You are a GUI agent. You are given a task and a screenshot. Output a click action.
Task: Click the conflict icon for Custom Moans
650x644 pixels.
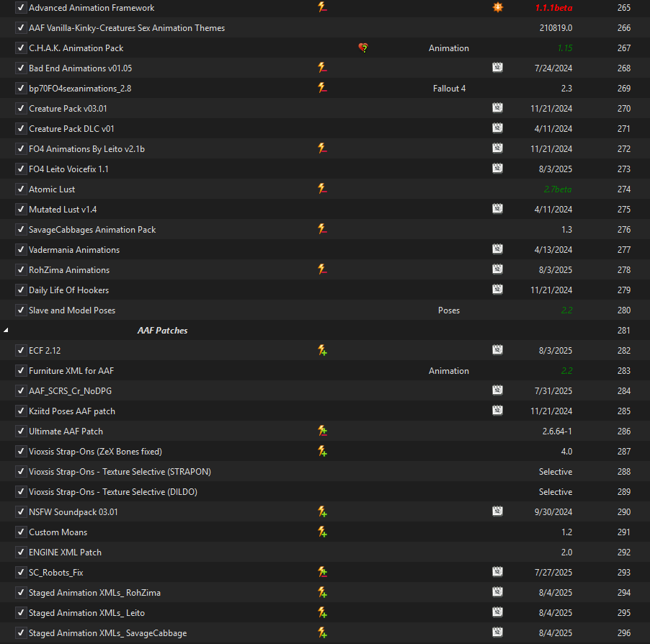click(x=322, y=532)
